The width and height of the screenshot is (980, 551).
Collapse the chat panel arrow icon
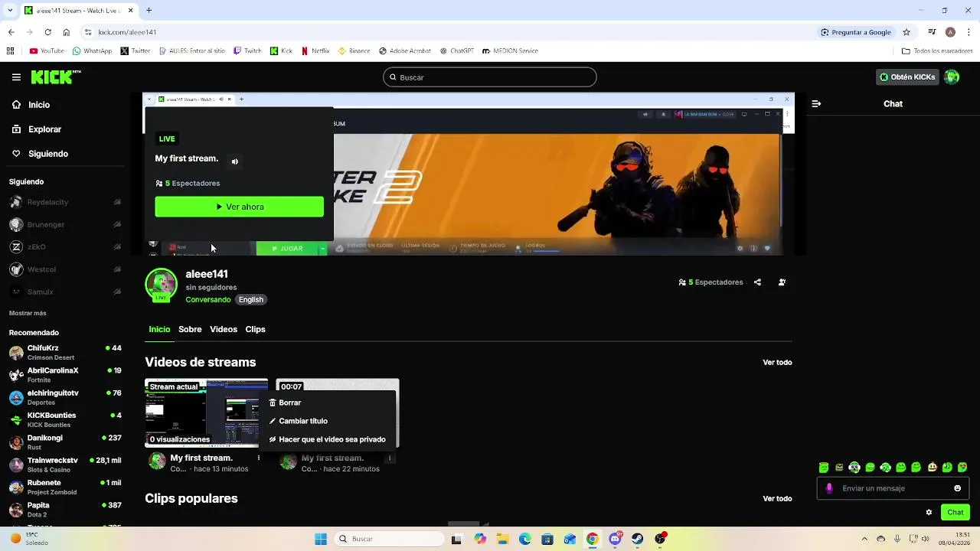(x=816, y=104)
